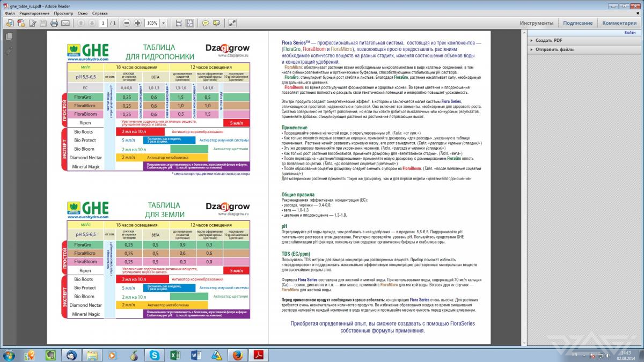
Task: Open the edit/sign document toolbar icon
Action: tap(32, 23)
